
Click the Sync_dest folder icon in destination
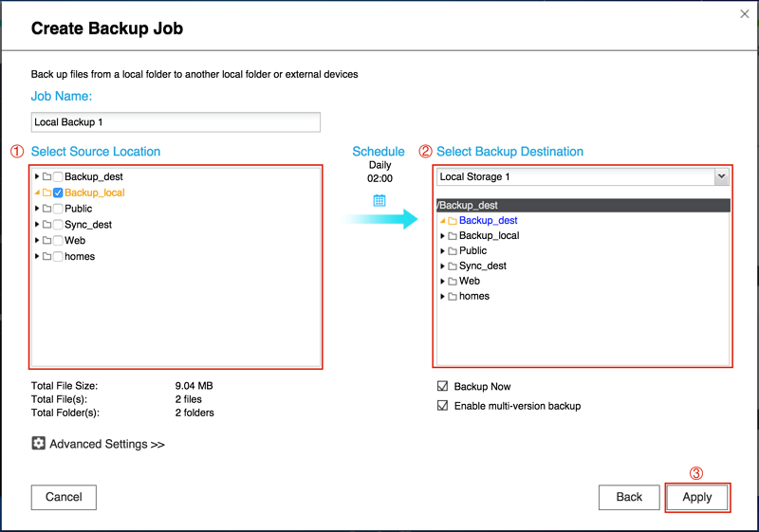coord(453,266)
